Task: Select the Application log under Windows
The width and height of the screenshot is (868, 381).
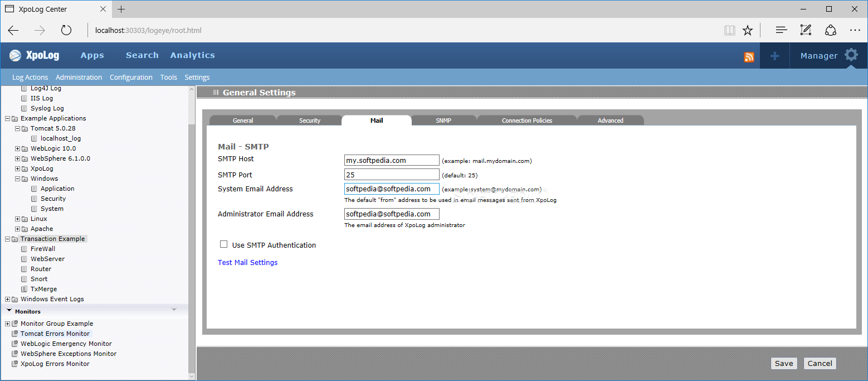Action: [57, 189]
